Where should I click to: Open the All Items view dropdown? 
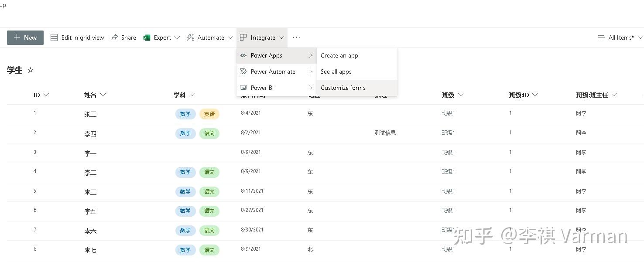621,37
